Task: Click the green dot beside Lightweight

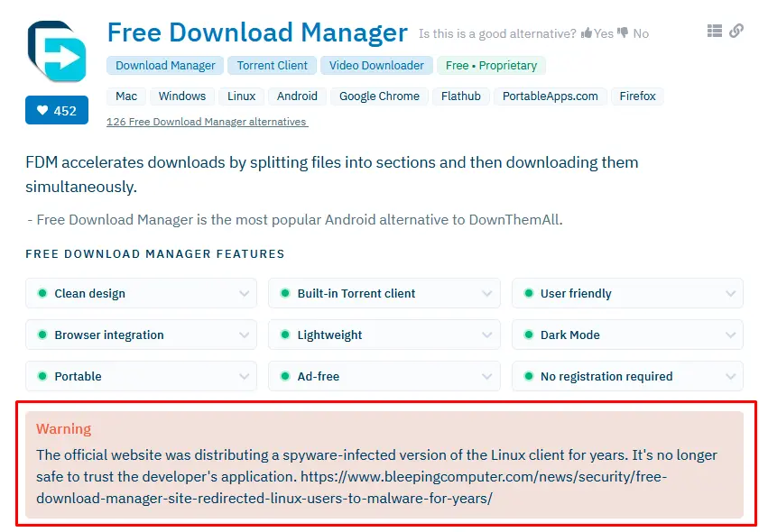Action: [x=284, y=335]
